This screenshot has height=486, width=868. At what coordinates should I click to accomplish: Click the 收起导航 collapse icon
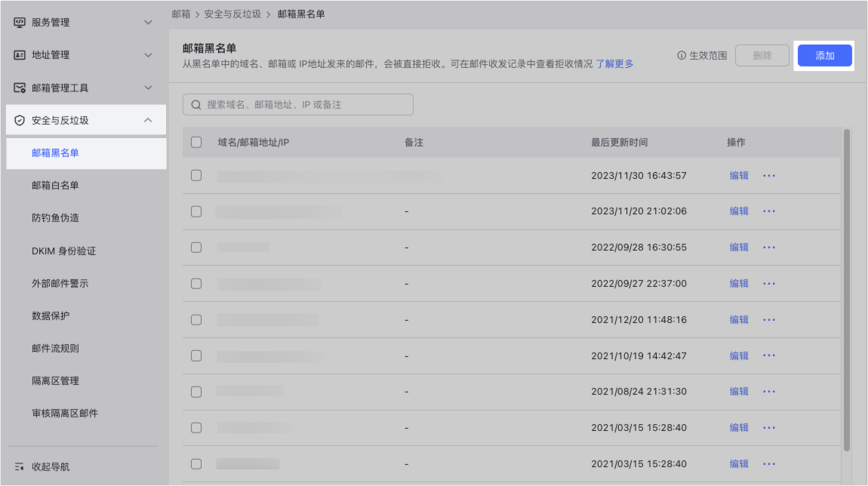coord(20,467)
